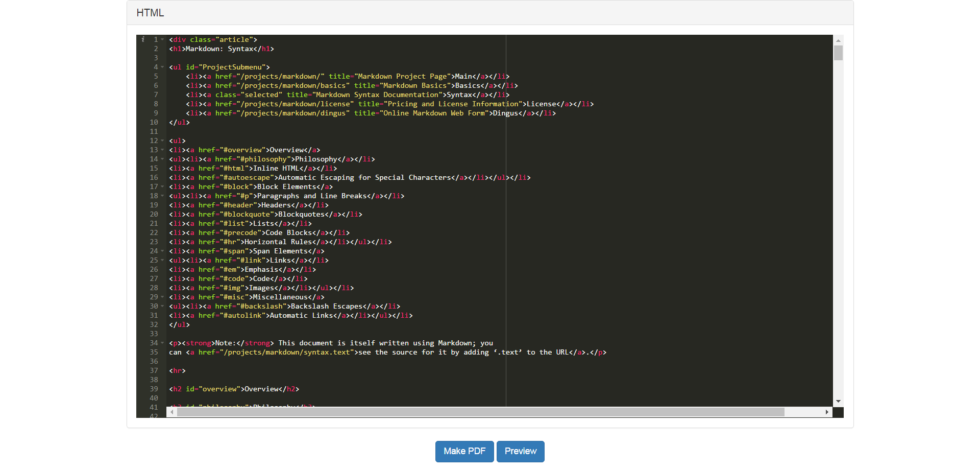Click 'Emphasis' text on line 26
980x470 pixels.
pos(261,269)
